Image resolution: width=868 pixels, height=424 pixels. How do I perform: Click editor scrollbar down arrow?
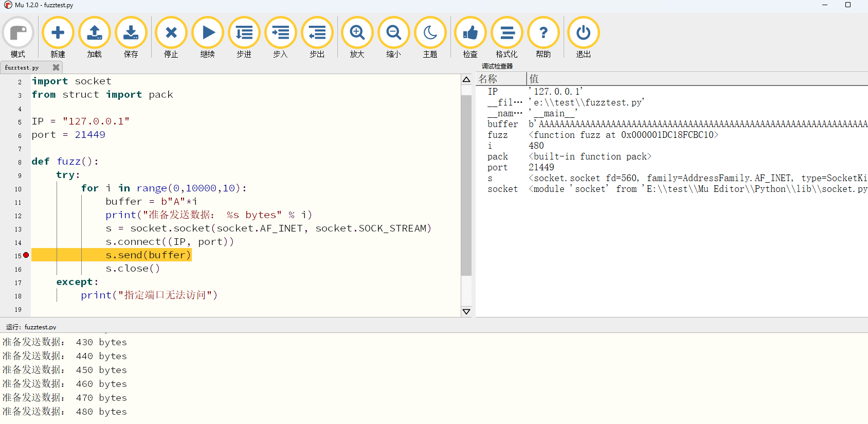466,311
